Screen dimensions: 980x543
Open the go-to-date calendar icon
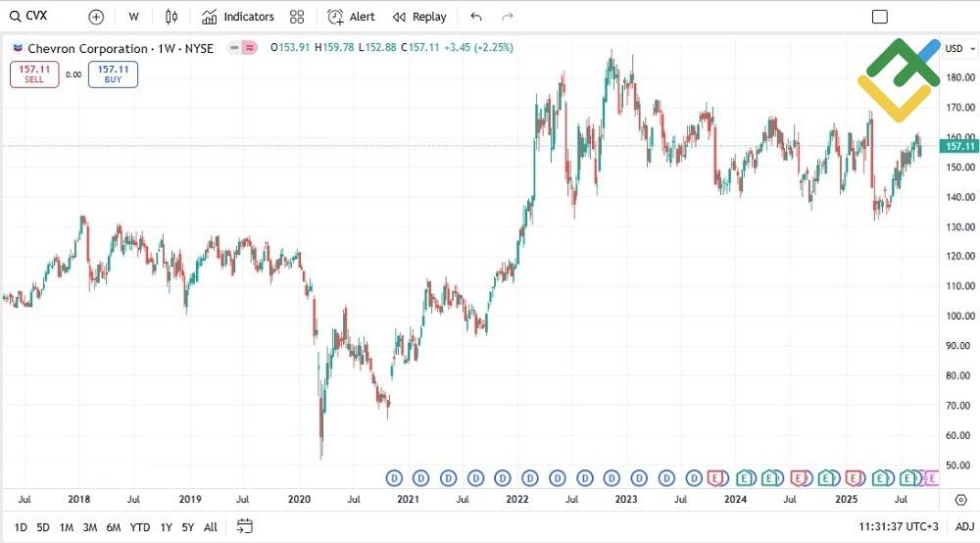pyautogui.click(x=244, y=526)
